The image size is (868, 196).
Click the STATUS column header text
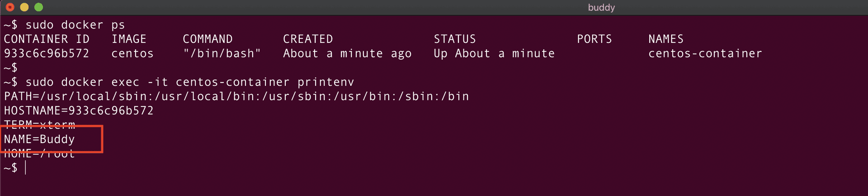click(x=455, y=39)
